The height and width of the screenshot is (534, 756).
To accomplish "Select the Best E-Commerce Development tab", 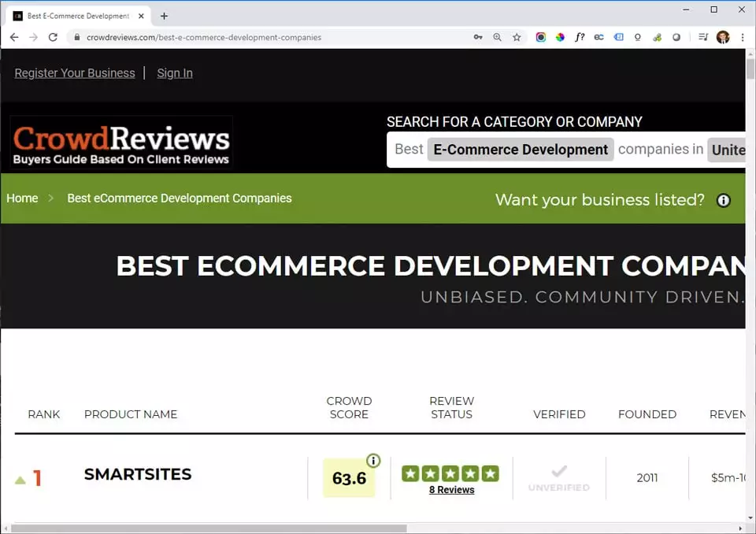I will [79, 16].
